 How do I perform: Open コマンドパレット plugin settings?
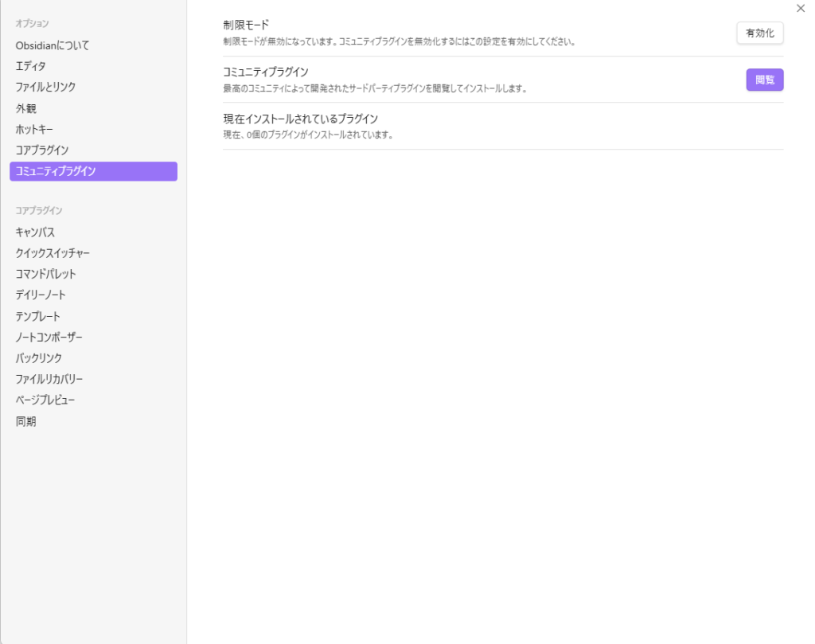(46, 274)
